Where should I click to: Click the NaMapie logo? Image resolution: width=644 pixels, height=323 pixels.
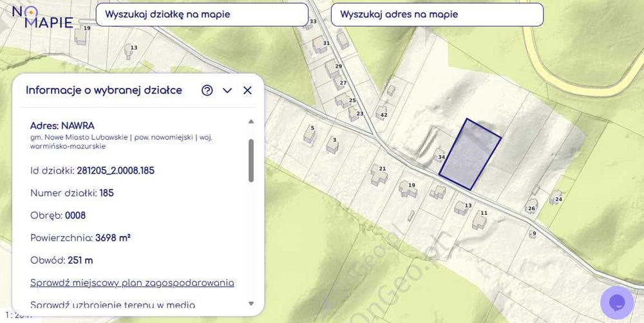click(43, 17)
